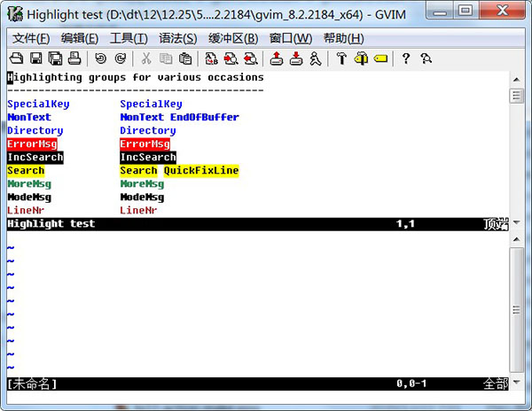This screenshot has height=411, width=532.
Task: Click upper pane scrollbar down arrow
Action: [516, 222]
